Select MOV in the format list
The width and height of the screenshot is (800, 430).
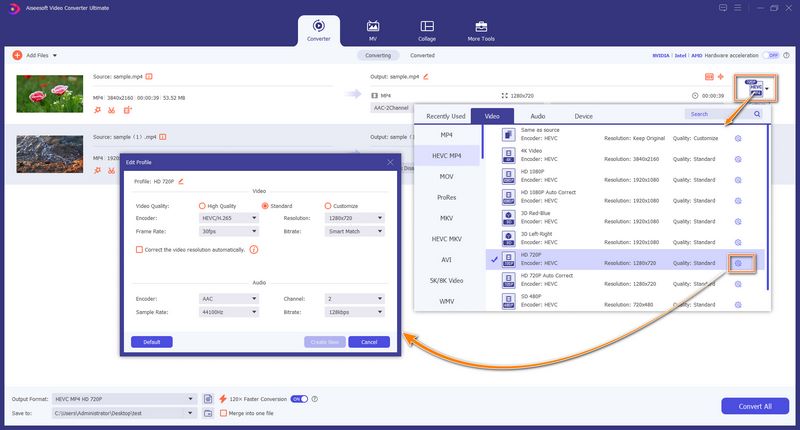point(446,176)
